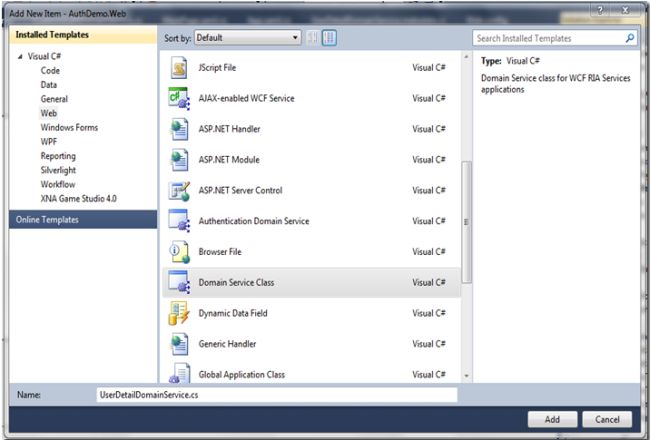This screenshot has height=440, width=650.
Task: Close the Add New Item dialog
Action: [626, 10]
